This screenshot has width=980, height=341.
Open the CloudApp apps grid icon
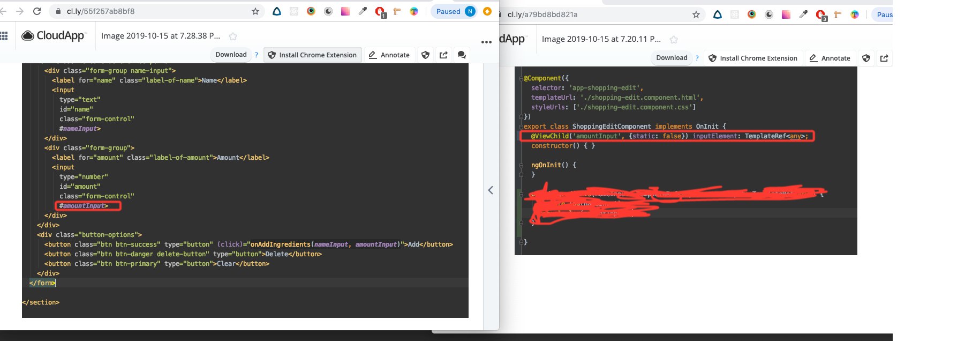[x=4, y=36]
